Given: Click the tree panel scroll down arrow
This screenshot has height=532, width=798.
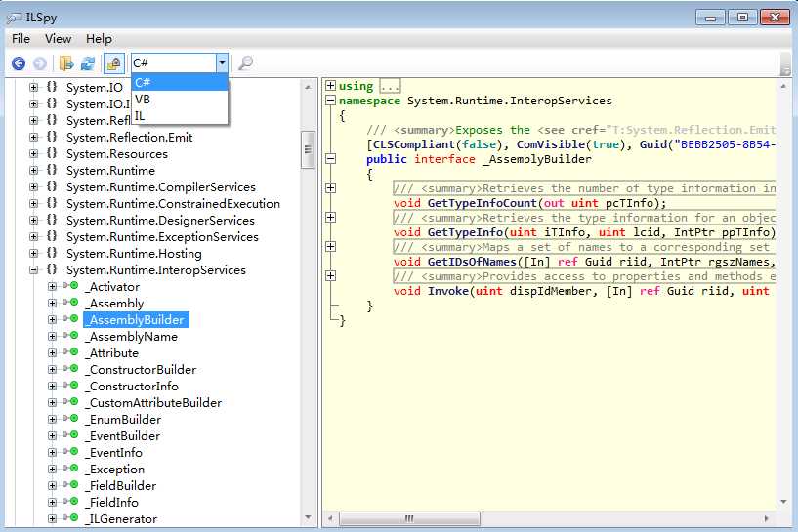Looking at the screenshot, I should pos(308,518).
